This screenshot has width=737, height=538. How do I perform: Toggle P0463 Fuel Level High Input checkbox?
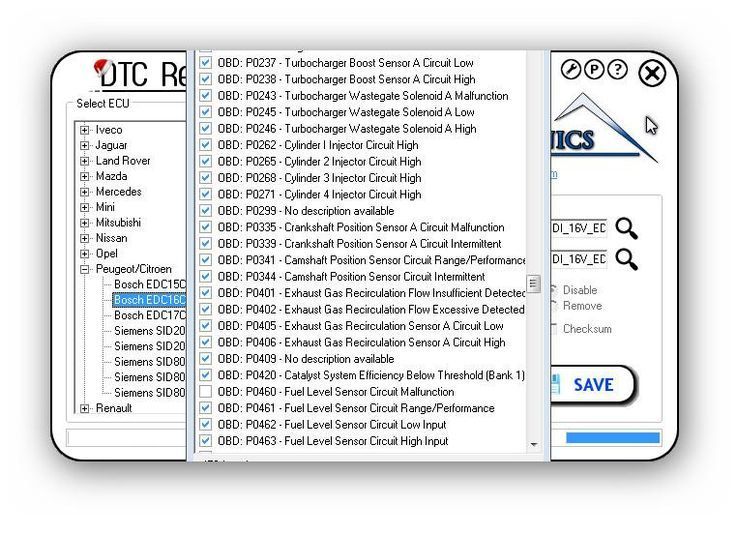tap(205, 441)
